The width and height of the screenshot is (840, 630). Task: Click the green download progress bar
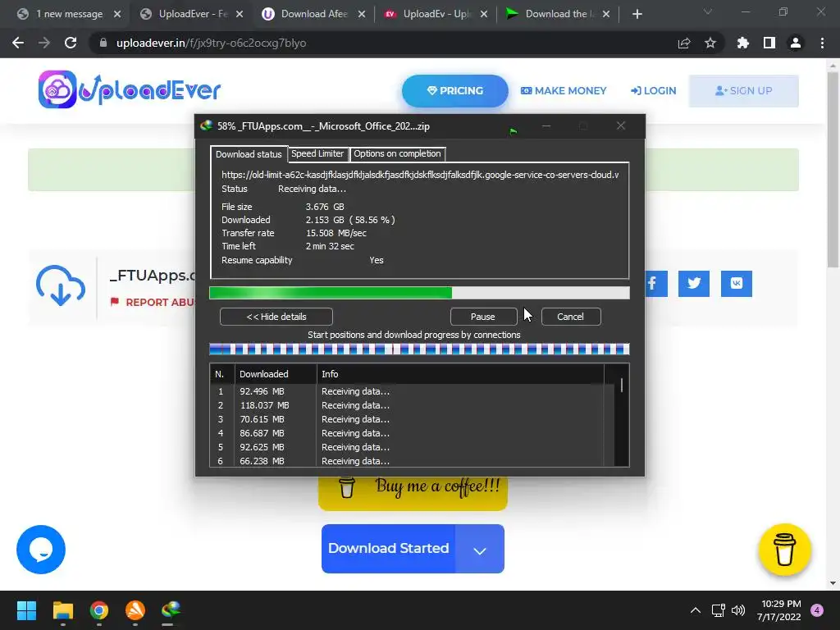tap(419, 293)
